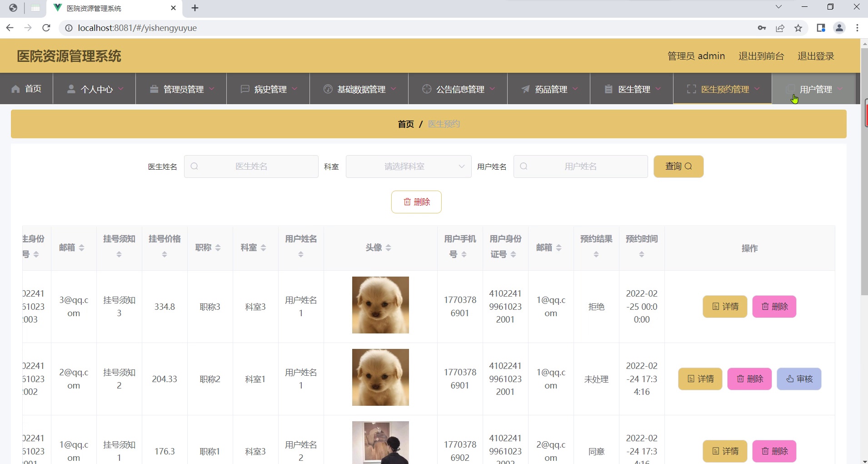Click the sort arrows on 挂号价格 column
Screen dimensions: 868x464
tap(165, 255)
